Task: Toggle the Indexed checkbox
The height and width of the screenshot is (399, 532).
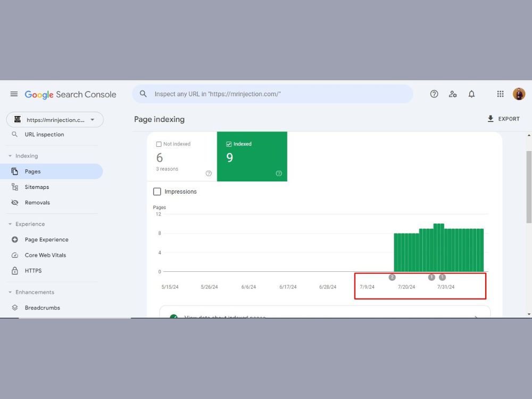Action: point(229,144)
